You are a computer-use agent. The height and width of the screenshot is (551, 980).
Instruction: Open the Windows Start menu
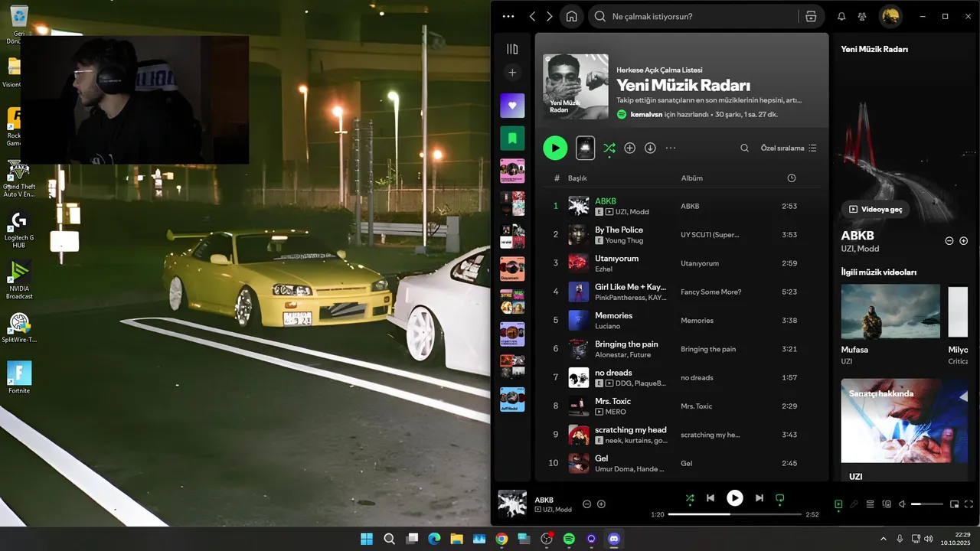pyautogui.click(x=367, y=539)
